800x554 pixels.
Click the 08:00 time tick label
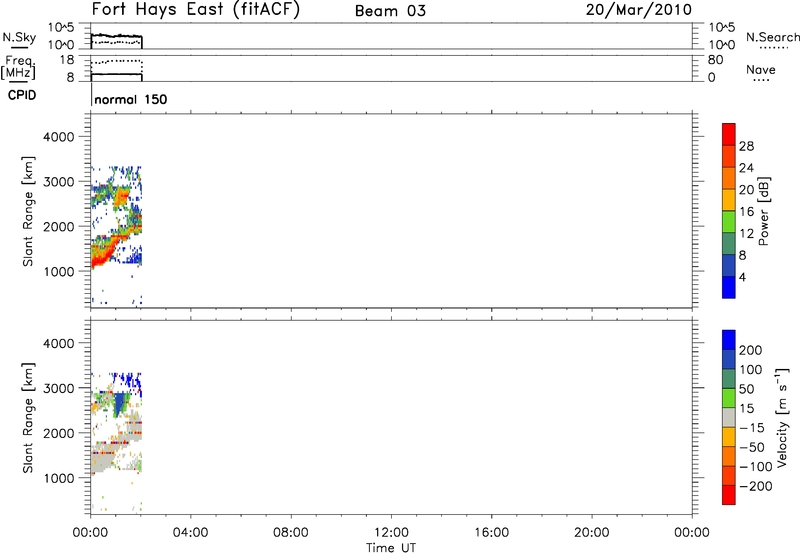(290, 533)
